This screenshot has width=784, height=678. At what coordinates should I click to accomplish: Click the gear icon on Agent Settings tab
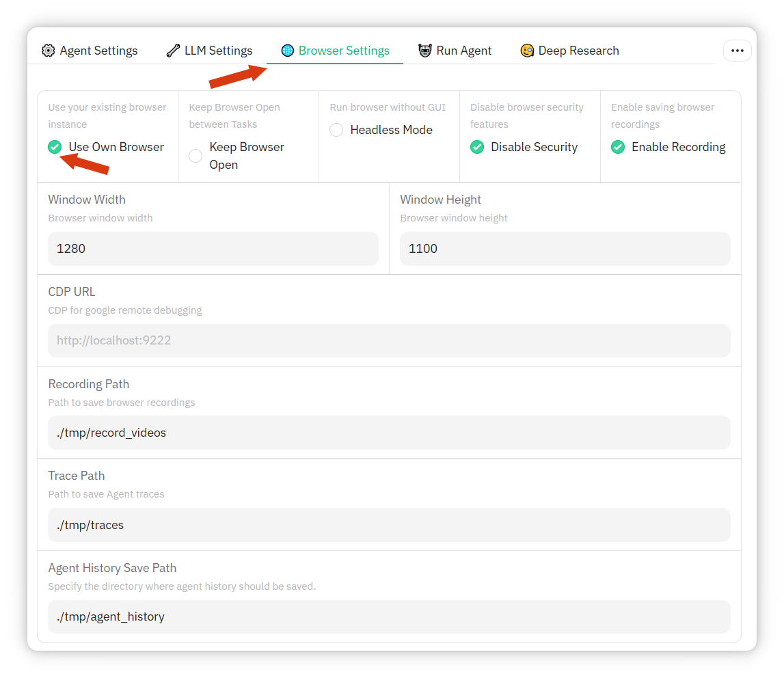point(48,51)
